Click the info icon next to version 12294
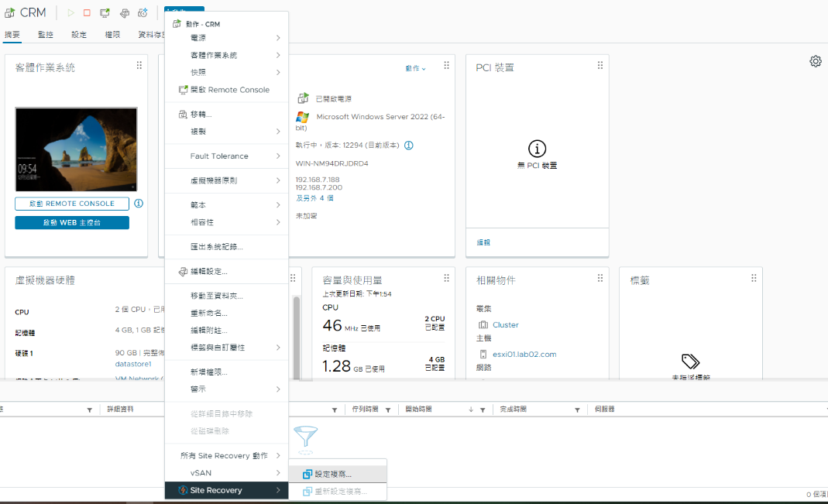 [x=409, y=145]
